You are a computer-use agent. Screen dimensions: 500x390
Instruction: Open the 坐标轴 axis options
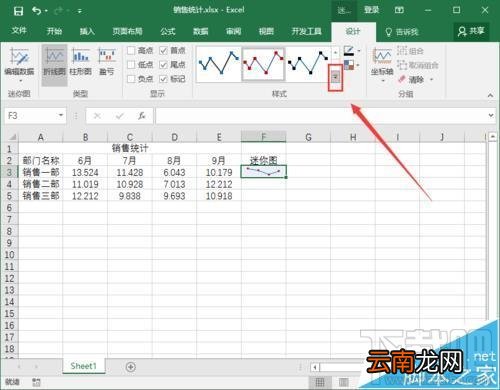(x=382, y=65)
